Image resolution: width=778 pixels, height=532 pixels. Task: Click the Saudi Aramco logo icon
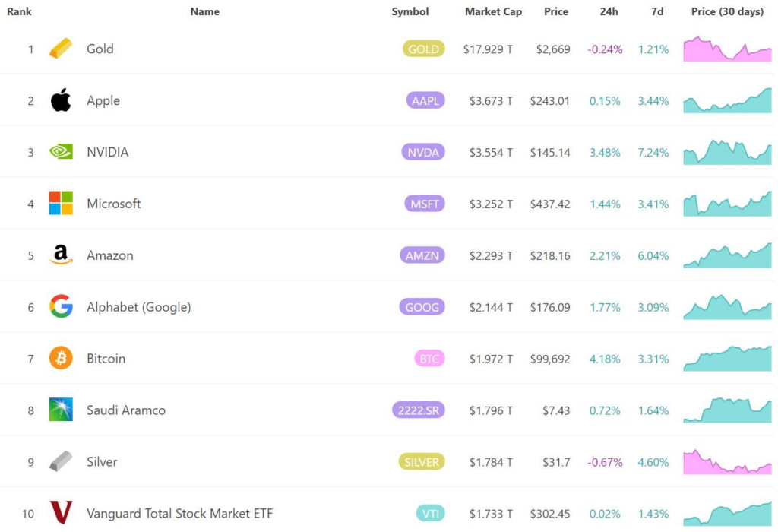[61, 410]
